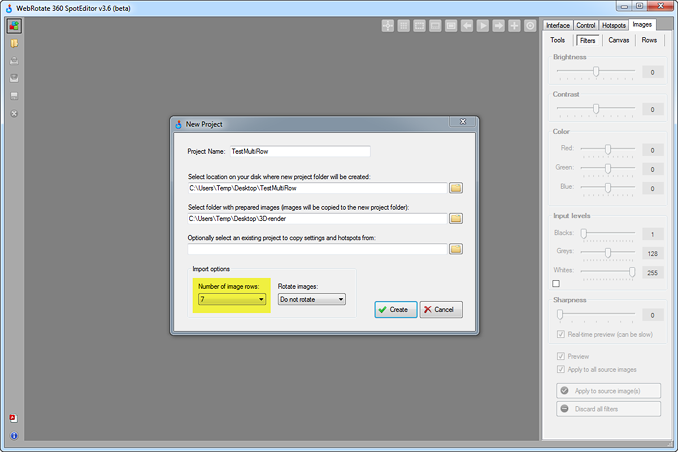The height and width of the screenshot is (452, 678).
Task: Click Cancel in New Project dialog
Action: (441, 310)
